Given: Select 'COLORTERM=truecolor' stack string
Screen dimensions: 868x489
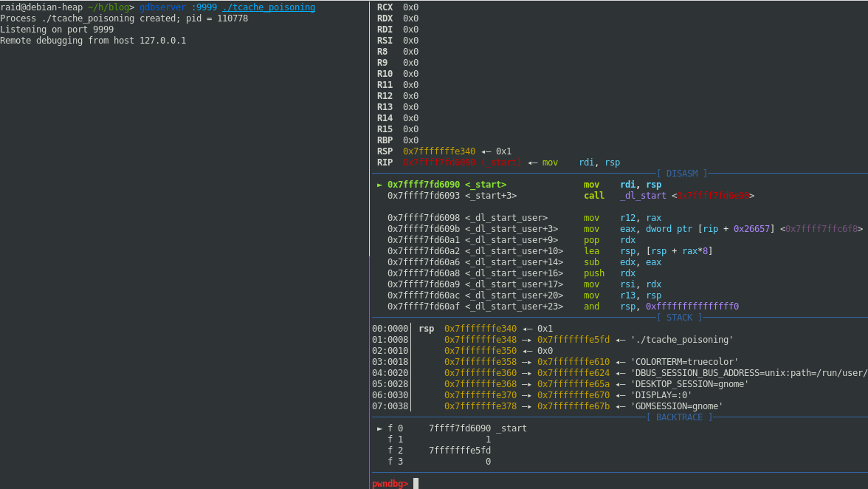Looking at the screenshot, I should tap(685, 362).
